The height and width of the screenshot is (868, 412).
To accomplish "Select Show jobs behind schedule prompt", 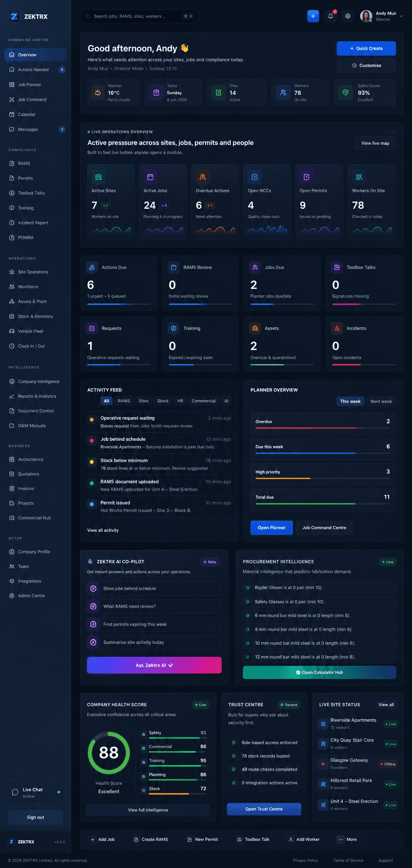I will tap(154, 588).
